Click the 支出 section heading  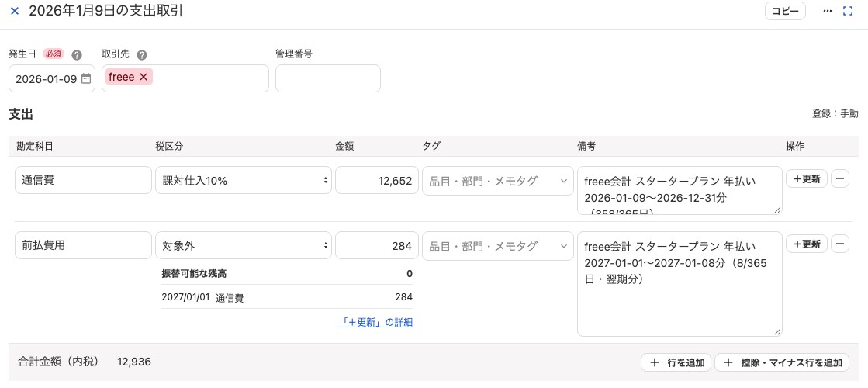[x=21, y=115]
